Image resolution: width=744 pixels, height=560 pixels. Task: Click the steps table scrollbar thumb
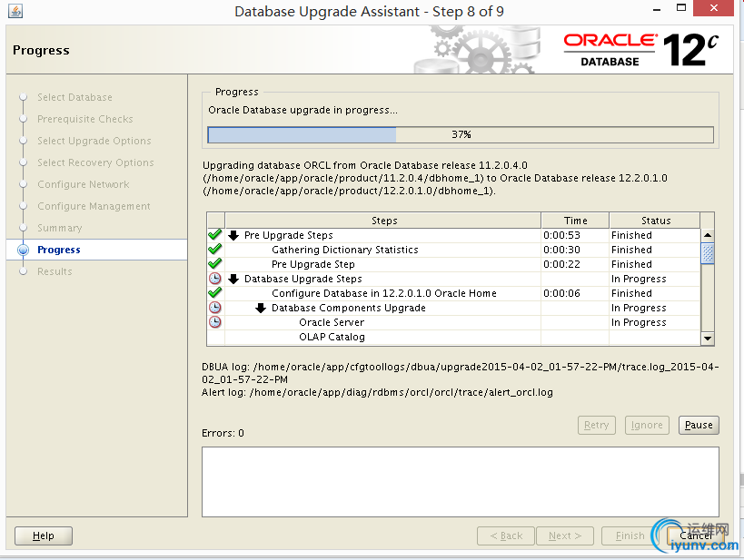pyautogui.click(x=708, y=252)
